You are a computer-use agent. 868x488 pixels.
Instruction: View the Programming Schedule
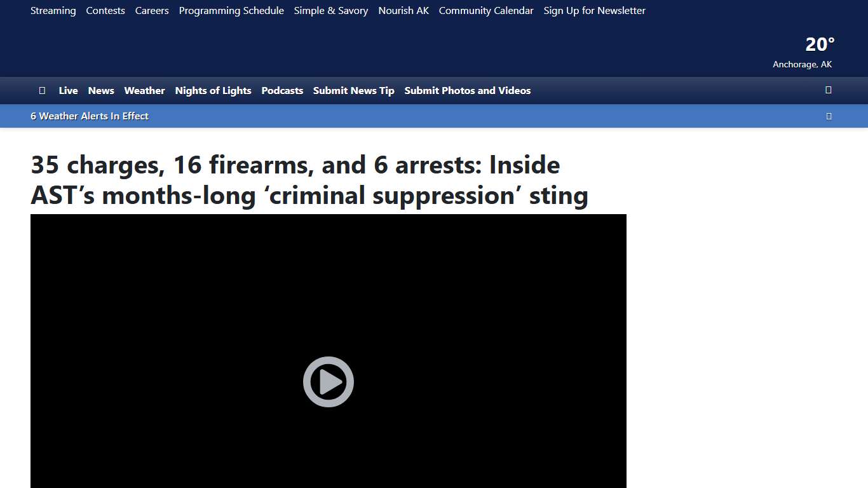point(231,10)
